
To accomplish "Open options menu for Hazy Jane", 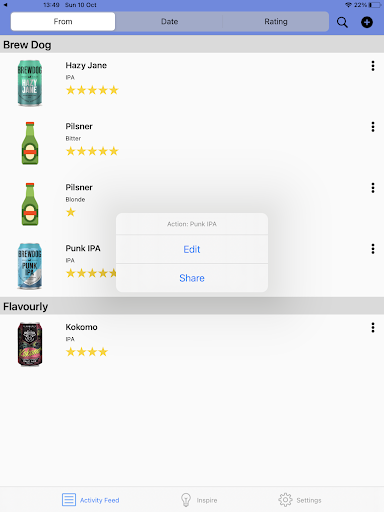I will 373,66.
